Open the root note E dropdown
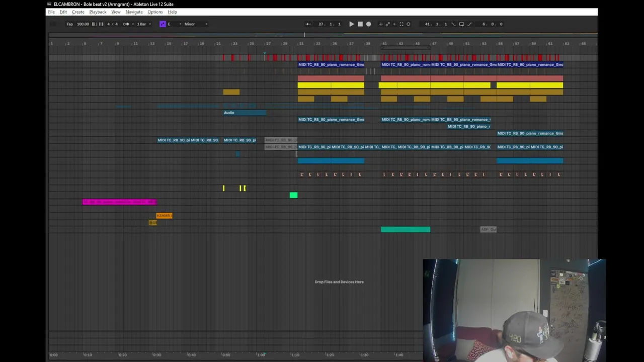Viewport: 644px width, 362px height. point(175,24)
